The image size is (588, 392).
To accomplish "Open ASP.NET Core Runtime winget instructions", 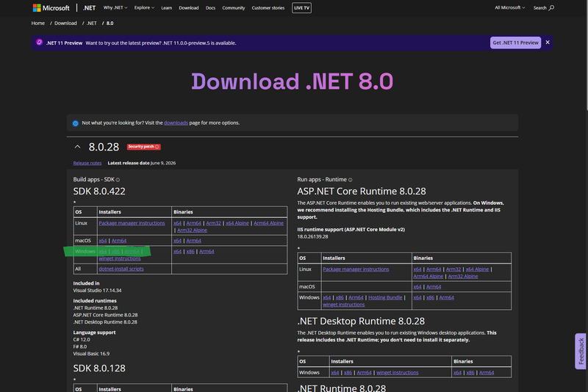I will point(344,305).
